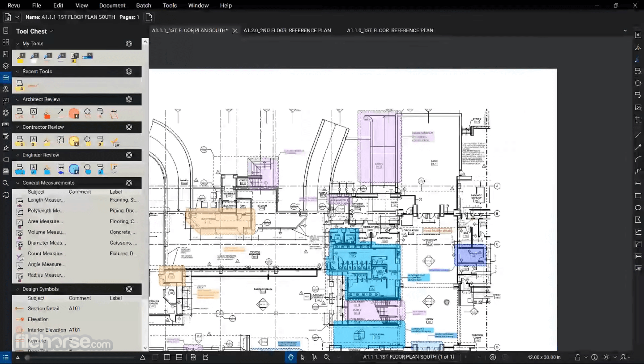The width and height of the screenshot is (644, 364).
Task: Collapse the Recent Tools section
Action: (x=17, y=72)
